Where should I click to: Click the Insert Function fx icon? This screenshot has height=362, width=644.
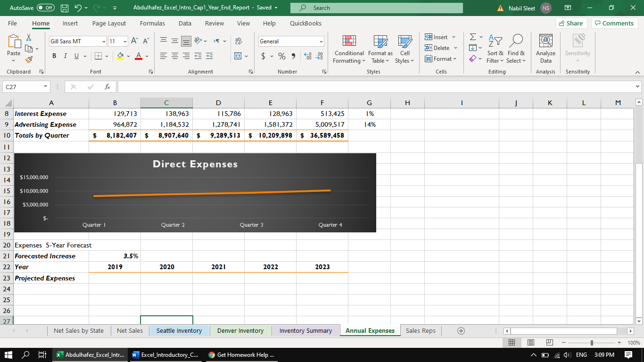click(107, 87)
